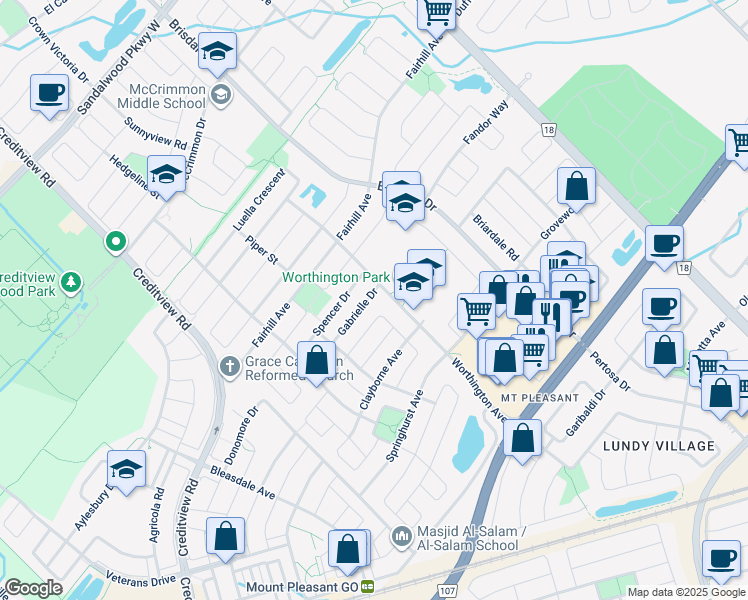Screen dimensions: 748x600
Task: Click the LUNDY VILLAGE neighbourhood label
Action: click(659, 446)
